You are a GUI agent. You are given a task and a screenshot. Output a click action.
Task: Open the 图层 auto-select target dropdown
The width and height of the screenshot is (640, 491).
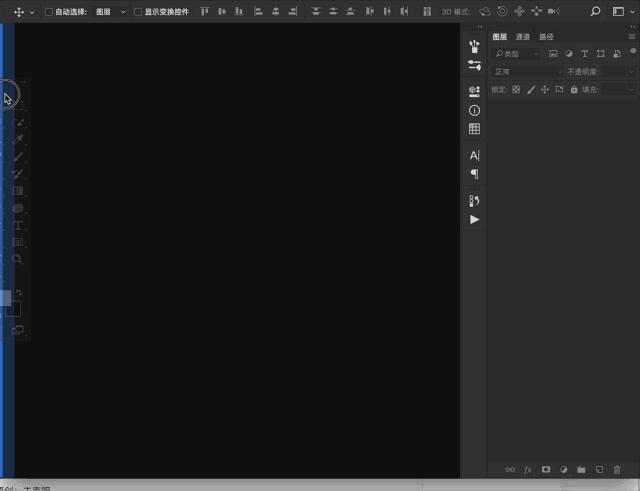coord(111,12)
